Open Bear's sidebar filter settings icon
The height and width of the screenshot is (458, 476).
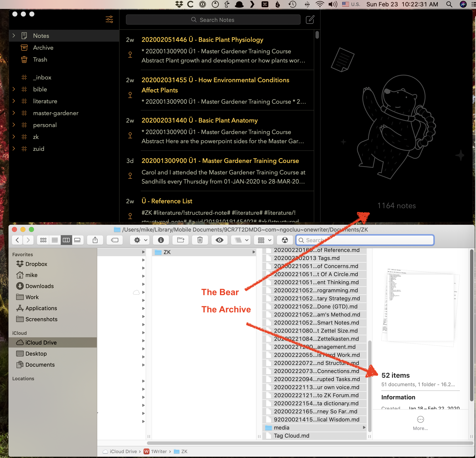[109, 20]
